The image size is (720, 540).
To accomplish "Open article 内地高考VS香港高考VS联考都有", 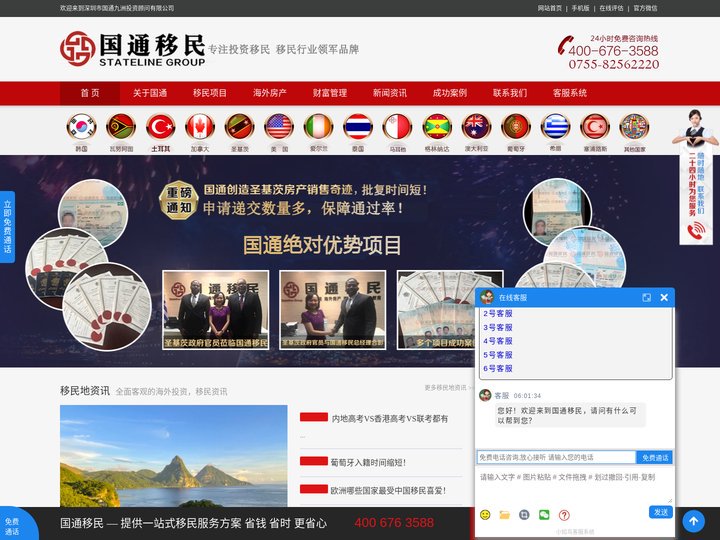I will click(x=389, y=419).
